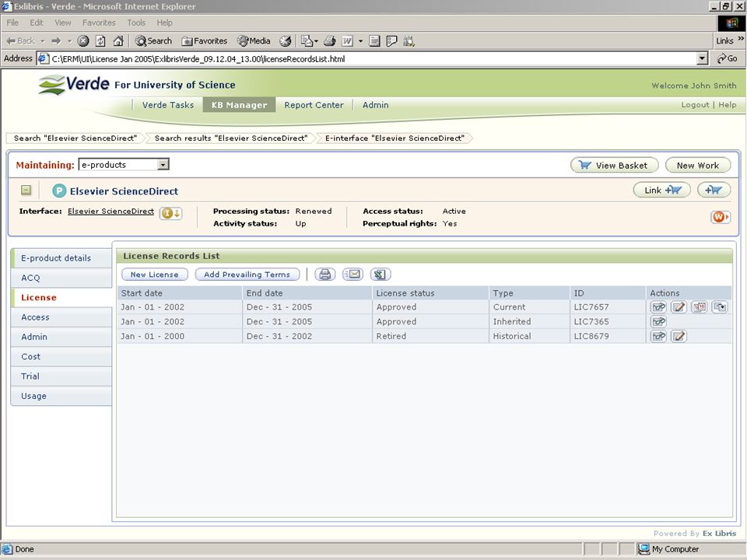View inherited license LIC7365 details
Screen dimensions: 747x560
[658, 321]
